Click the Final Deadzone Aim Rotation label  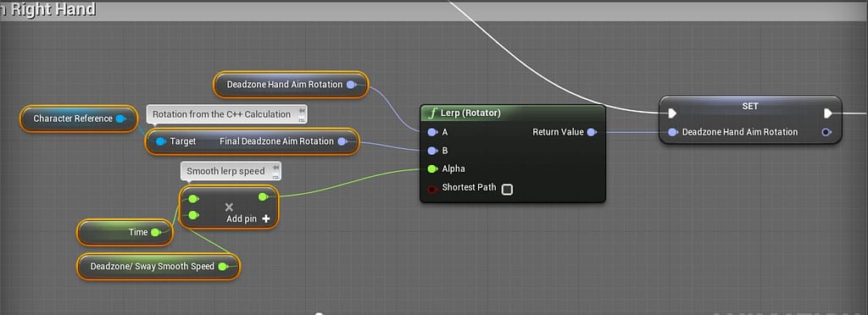(x=277, y=141)
